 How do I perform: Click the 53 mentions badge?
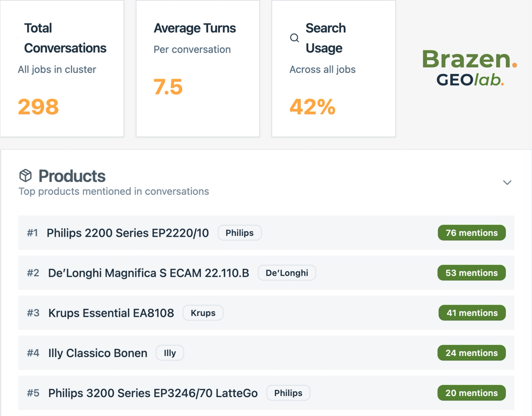click(472, 273)
